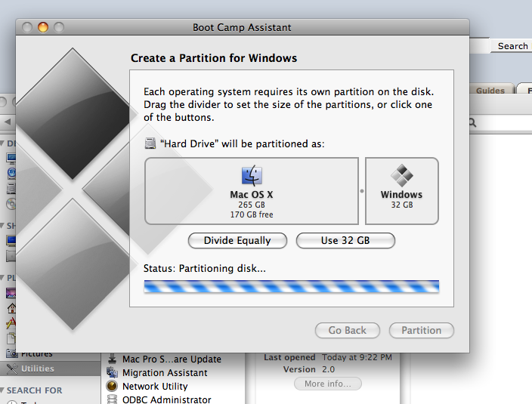
Task: Select Mac Pro S...are Update in Finder list
Action: click(172, 359)
